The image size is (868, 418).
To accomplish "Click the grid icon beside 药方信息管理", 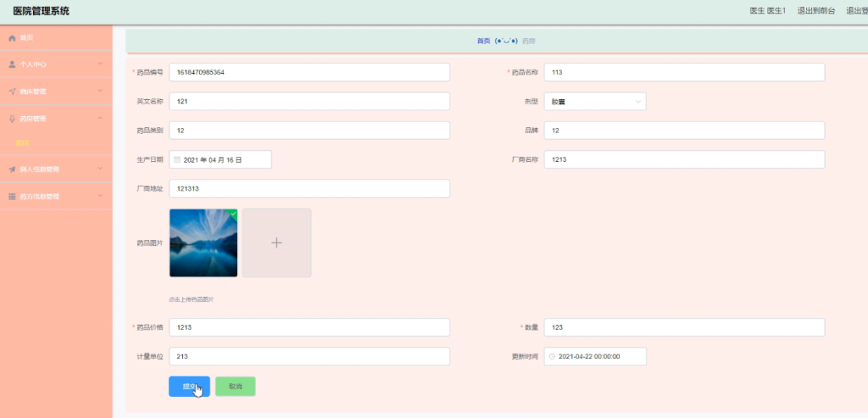I will [12, 197].
